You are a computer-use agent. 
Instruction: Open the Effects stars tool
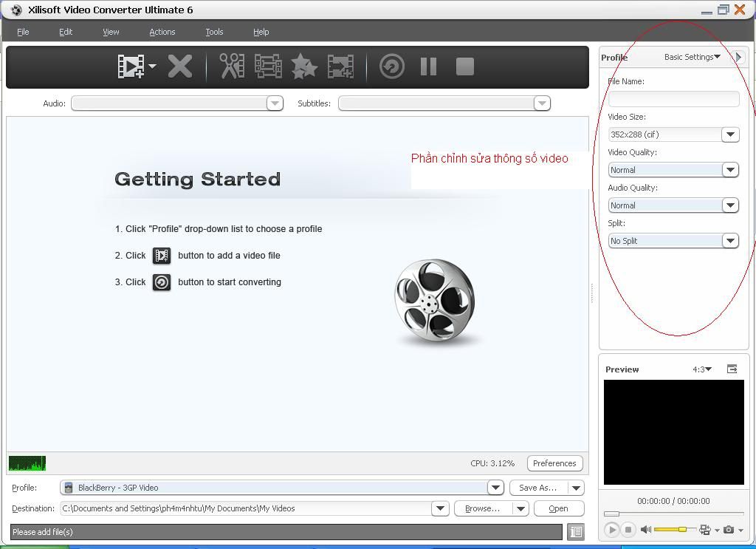pos(304,66)
